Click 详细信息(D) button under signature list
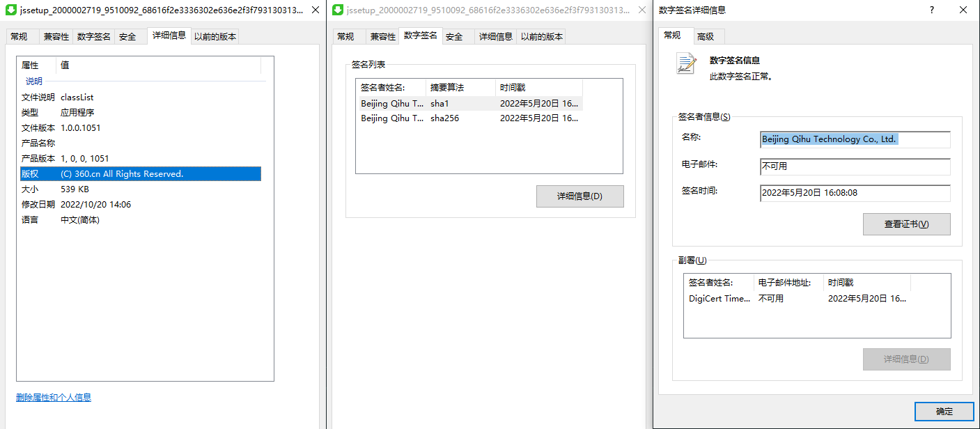Screen dimensions: 980x429 tap(580, 196)
